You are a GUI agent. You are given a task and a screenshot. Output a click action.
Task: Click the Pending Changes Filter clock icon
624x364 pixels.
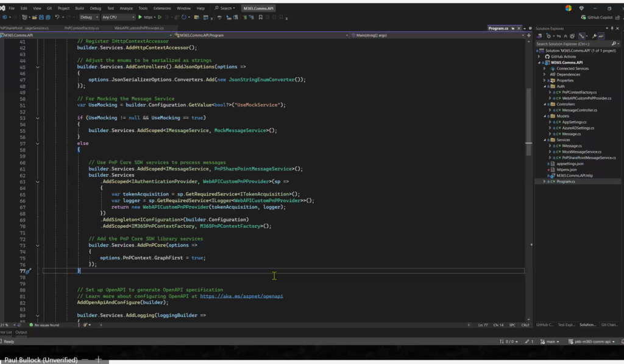pos(549,36)
